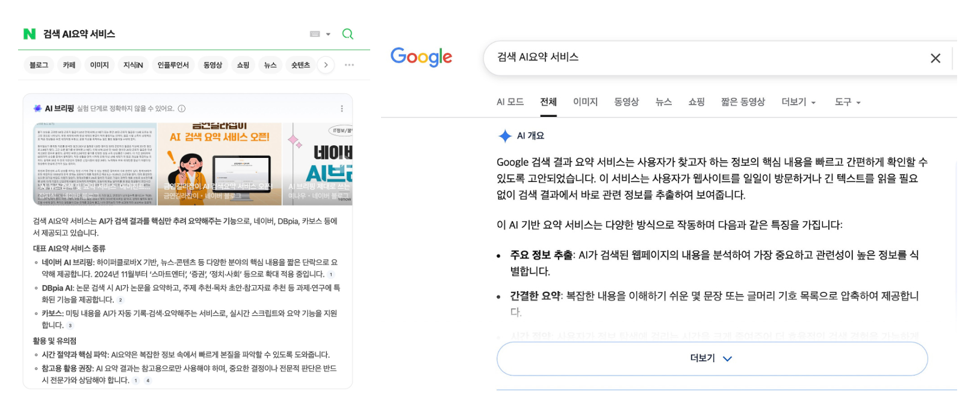Click the '간결한 요약' bullet text
This screenshot has width=980, height=405.
point(535,296)
